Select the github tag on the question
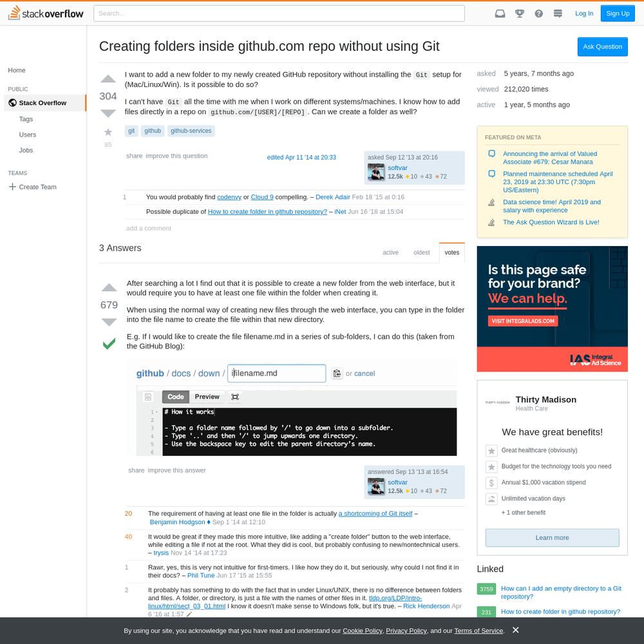Screen dimensions: 644x644 153,131
